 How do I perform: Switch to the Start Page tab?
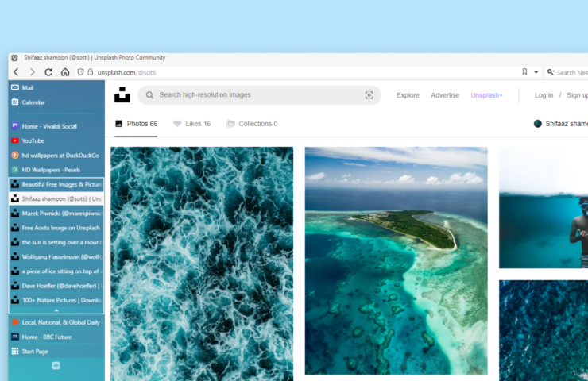(56, 352)
